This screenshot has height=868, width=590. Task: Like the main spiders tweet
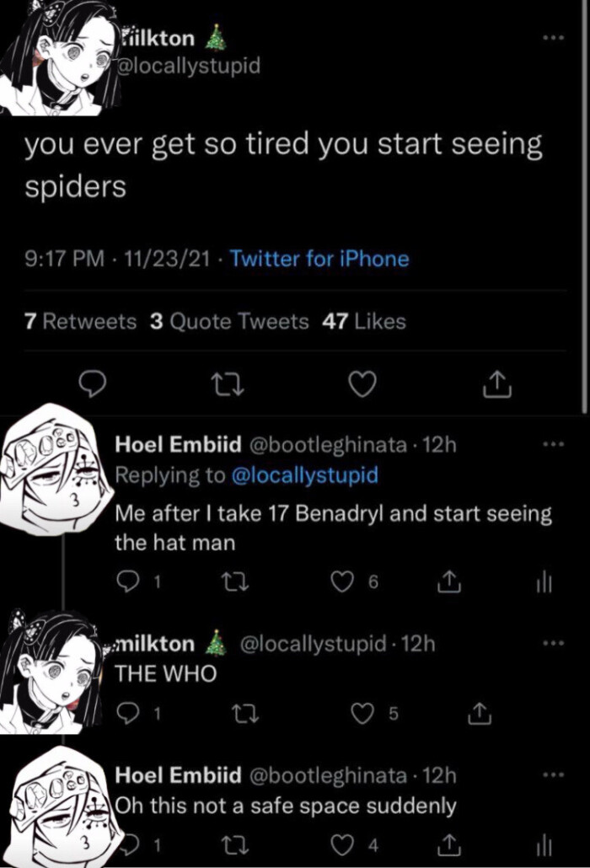click(x=362, y=385)
